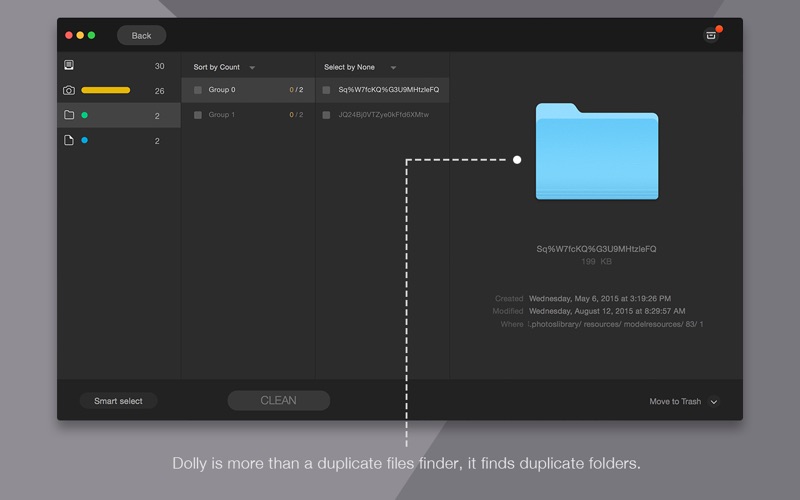The height and width of the screenshot is (500, 800).
Task: Click the yellow photos progress bar
Action: pos(106,90)
